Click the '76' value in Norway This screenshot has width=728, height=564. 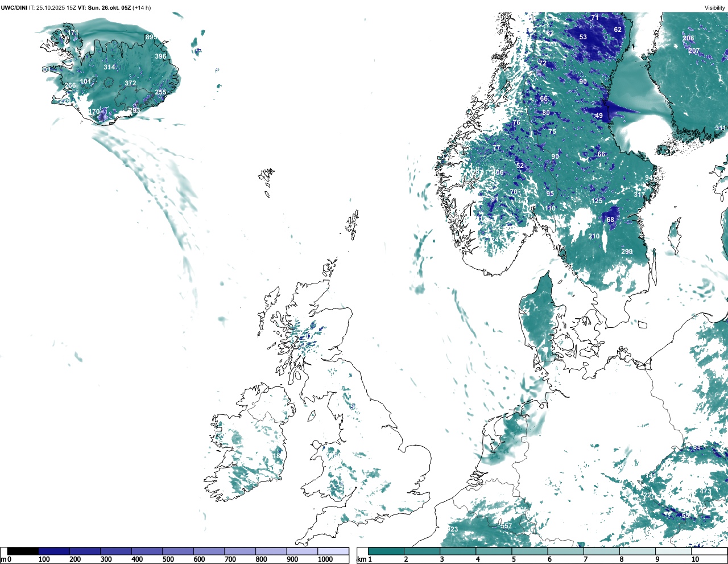(x=516, y=122)
